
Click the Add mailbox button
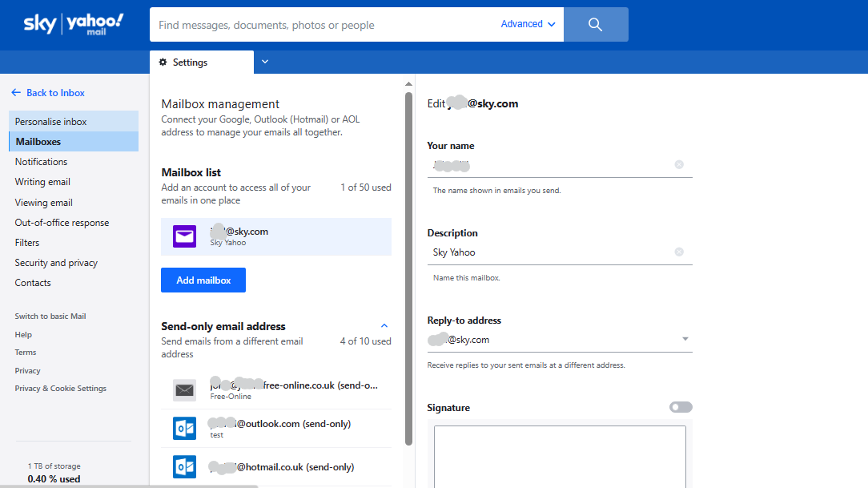(x=203, y=280)
